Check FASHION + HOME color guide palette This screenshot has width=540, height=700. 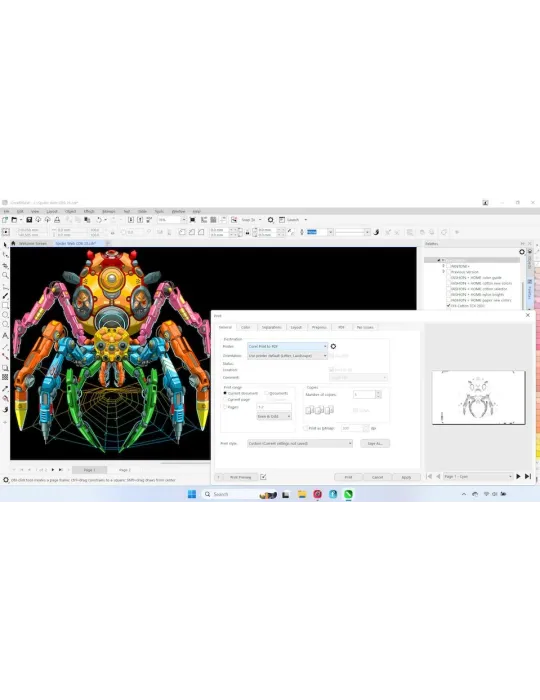pyautogui.click(x=449, y=278)
